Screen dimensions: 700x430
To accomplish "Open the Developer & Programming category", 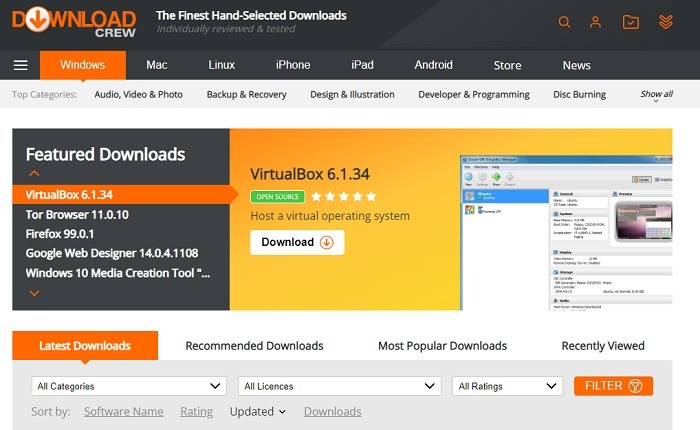I will [474, 94].
